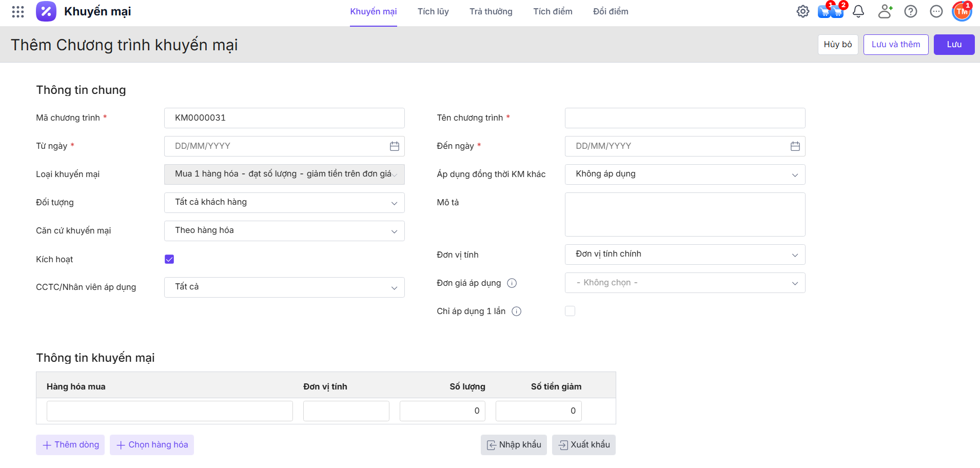Expand the Đối tượng dropdown
Image resolution: width=980 pixels, height=468 pixels.
(x=284, y=203)
